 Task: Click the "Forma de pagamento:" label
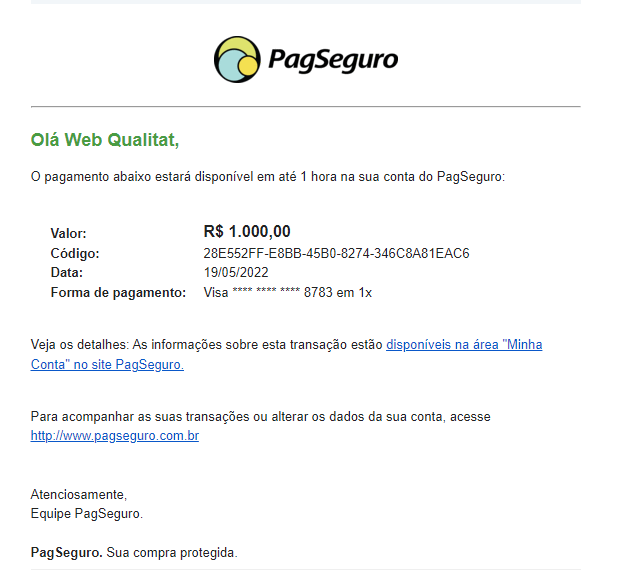[118, 293]
